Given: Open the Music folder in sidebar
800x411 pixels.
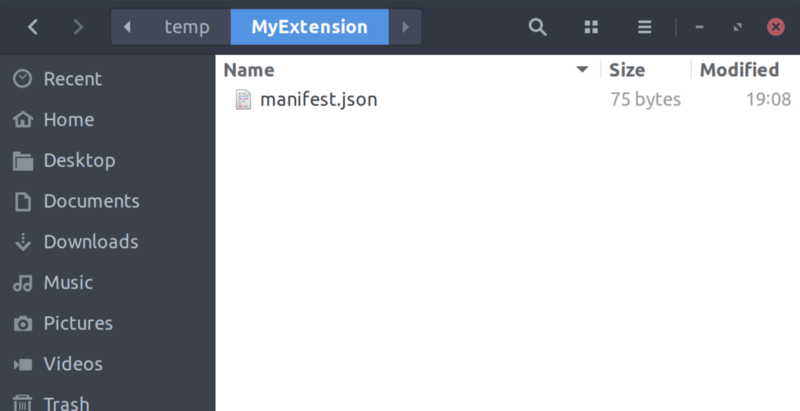Looking at the screenshot, I should click(x=68, y=283).
